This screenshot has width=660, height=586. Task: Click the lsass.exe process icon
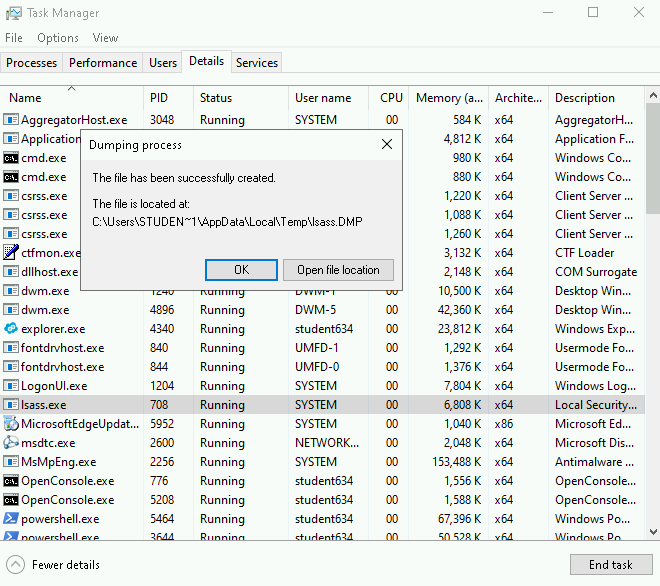[11, 405]
